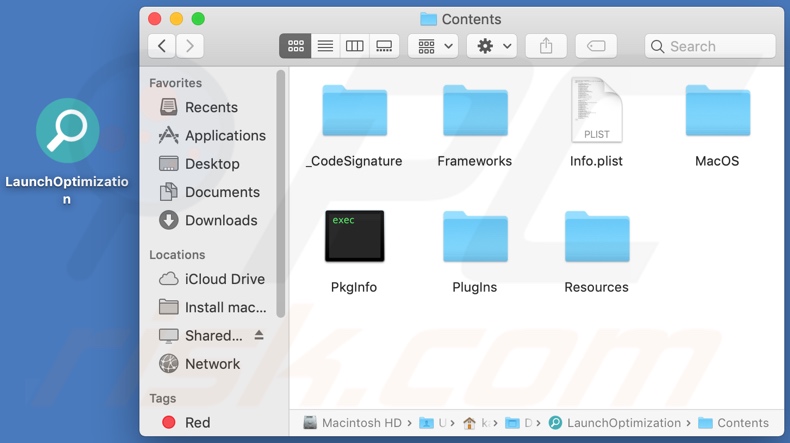
Task: Select the Shared... location
Action: 201,335
